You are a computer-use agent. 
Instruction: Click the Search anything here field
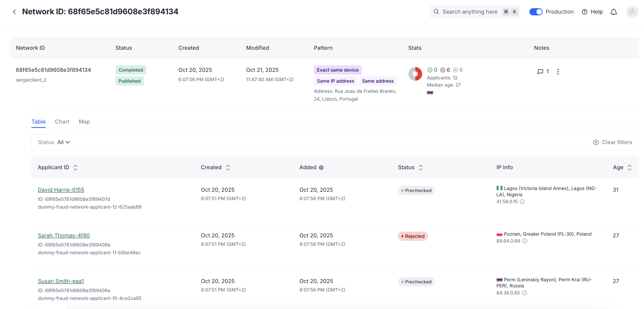coord(469,12)
